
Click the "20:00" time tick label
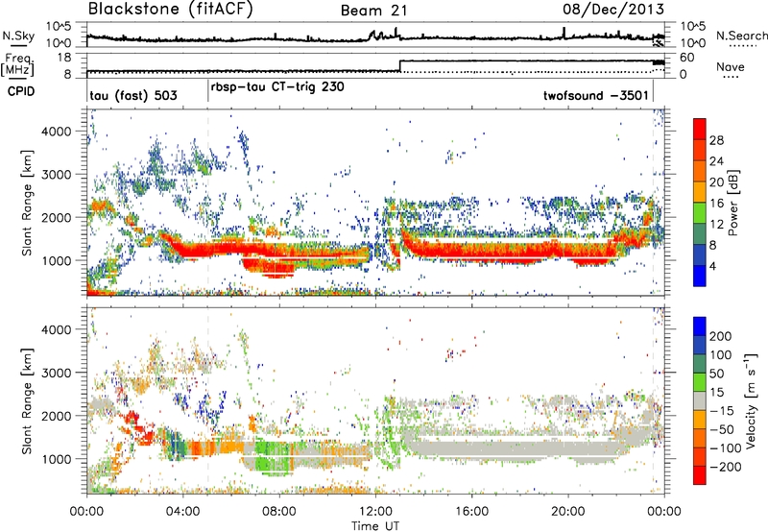click(567, 512)
